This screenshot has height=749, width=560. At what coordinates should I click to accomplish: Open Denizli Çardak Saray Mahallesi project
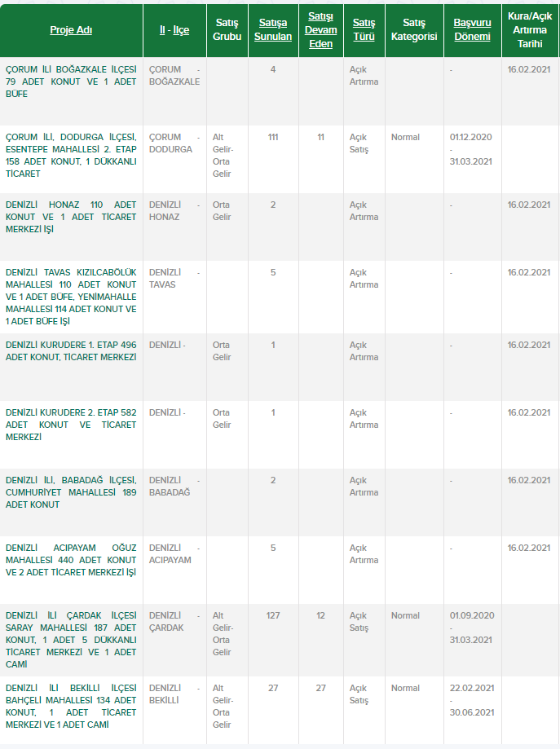(71, 640)
